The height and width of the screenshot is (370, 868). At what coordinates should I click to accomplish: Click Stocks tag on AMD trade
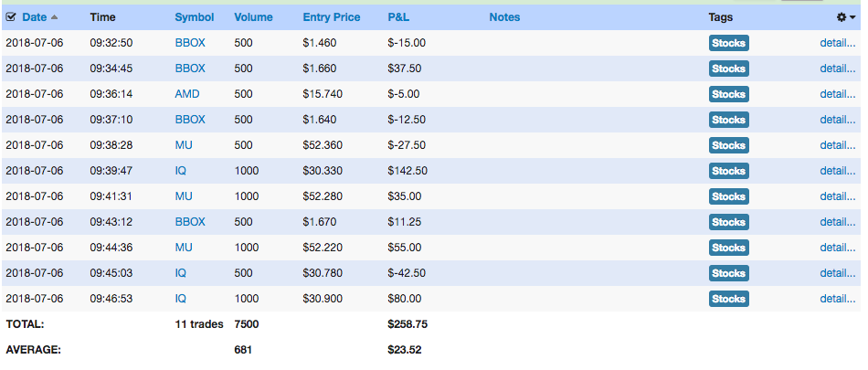click(728, 94)
